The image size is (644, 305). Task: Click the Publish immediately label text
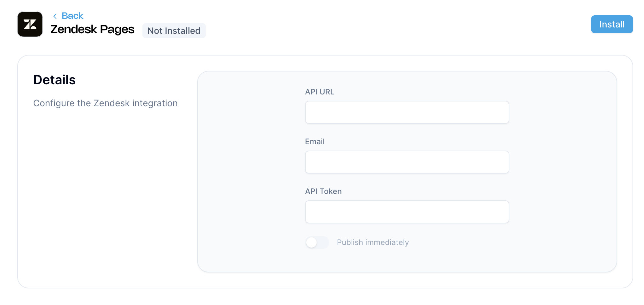coord(373,242)
